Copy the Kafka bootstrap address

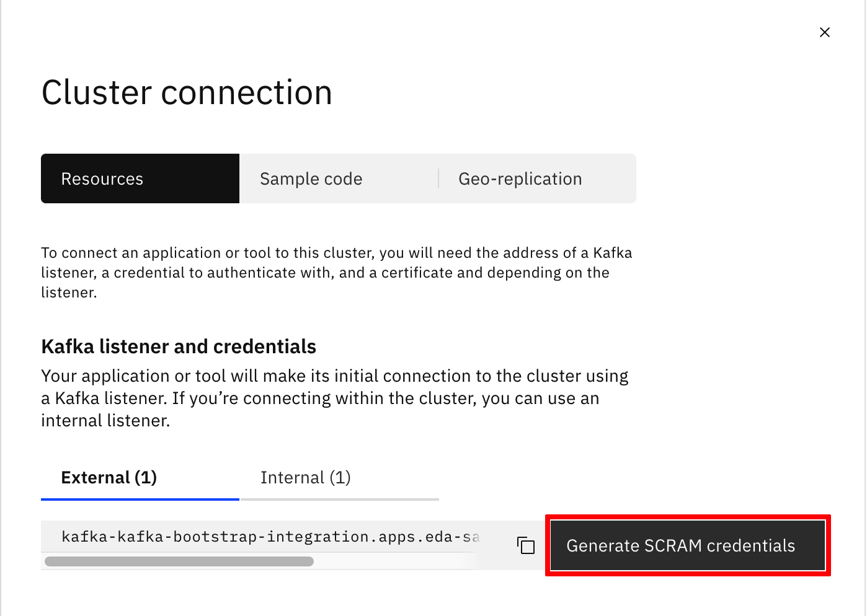[x=526, y=545]
